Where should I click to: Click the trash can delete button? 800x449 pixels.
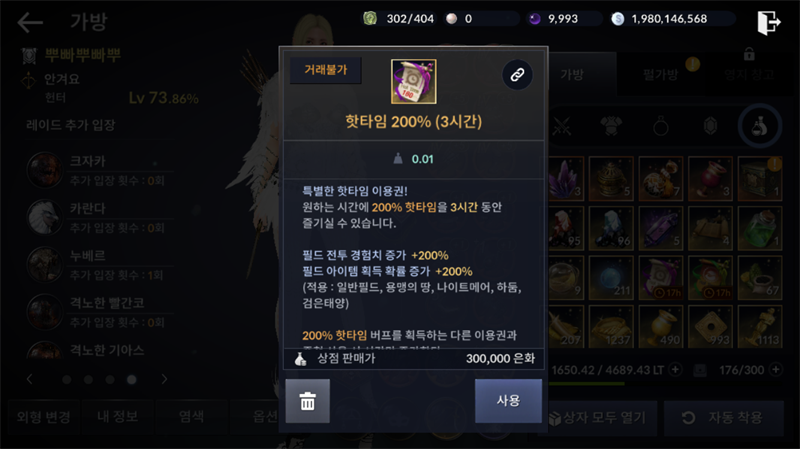pyautogui.click(x=307, y=401)
